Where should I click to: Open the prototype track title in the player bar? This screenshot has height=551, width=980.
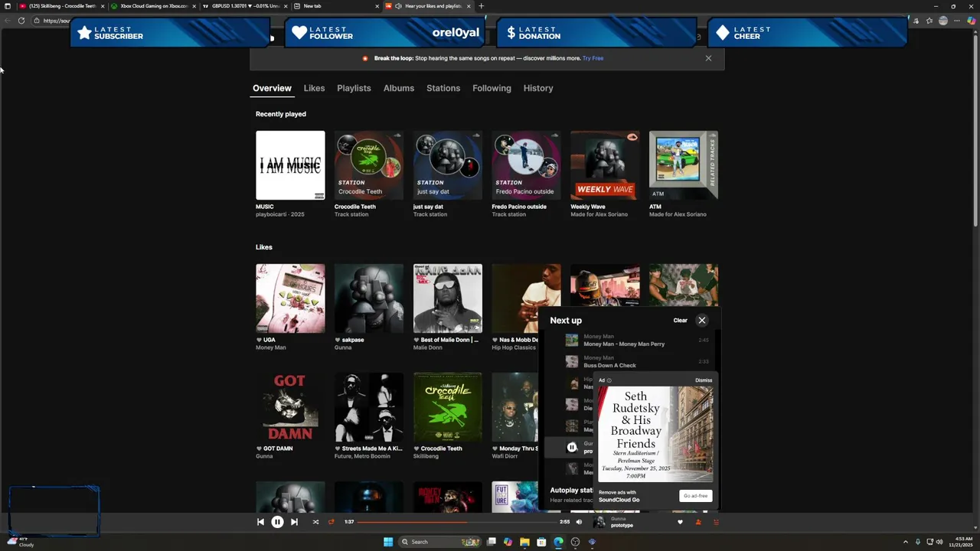point(622,526)
